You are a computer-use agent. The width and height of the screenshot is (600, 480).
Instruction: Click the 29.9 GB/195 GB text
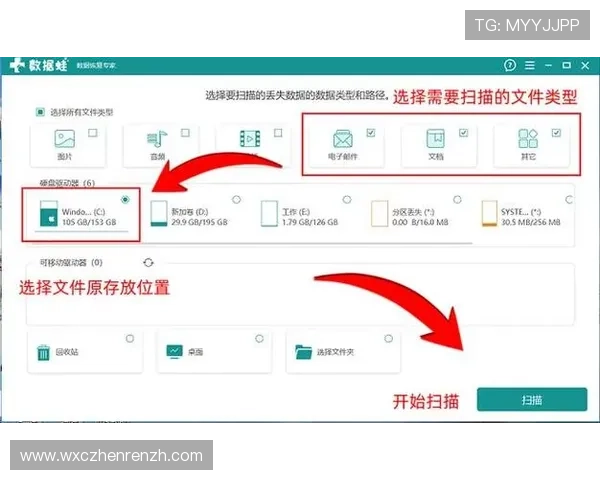click(x=199, y=222)
